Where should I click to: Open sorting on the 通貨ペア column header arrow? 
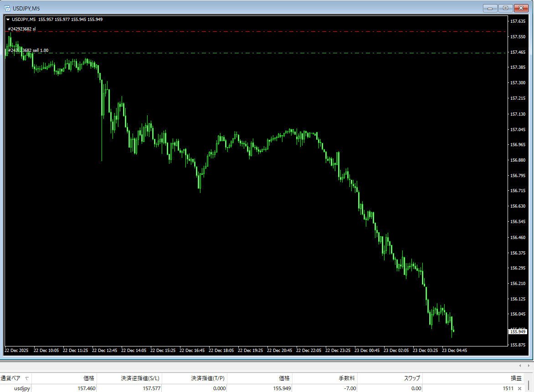click(27, 378)
